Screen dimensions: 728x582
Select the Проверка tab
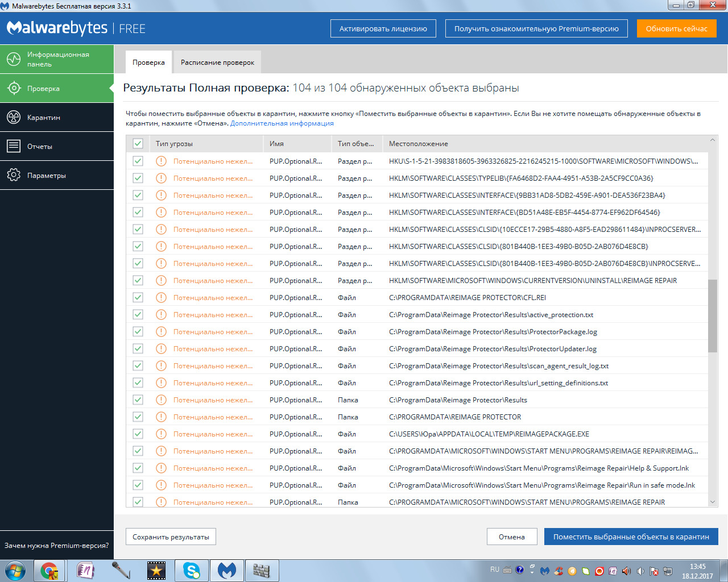148,63
